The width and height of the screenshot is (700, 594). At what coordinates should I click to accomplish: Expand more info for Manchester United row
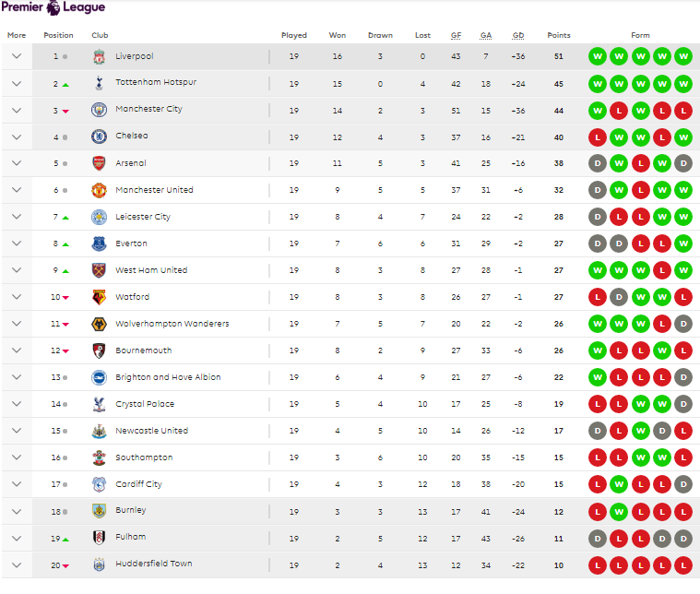tap(17, 190)
